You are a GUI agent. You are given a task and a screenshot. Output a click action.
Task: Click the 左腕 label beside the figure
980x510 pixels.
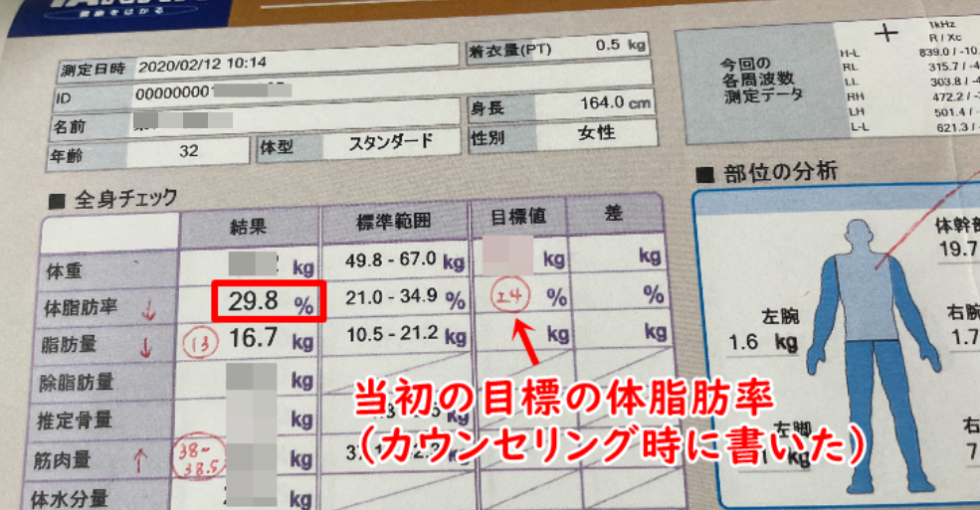pyautogui.click(x=779, y=317)
